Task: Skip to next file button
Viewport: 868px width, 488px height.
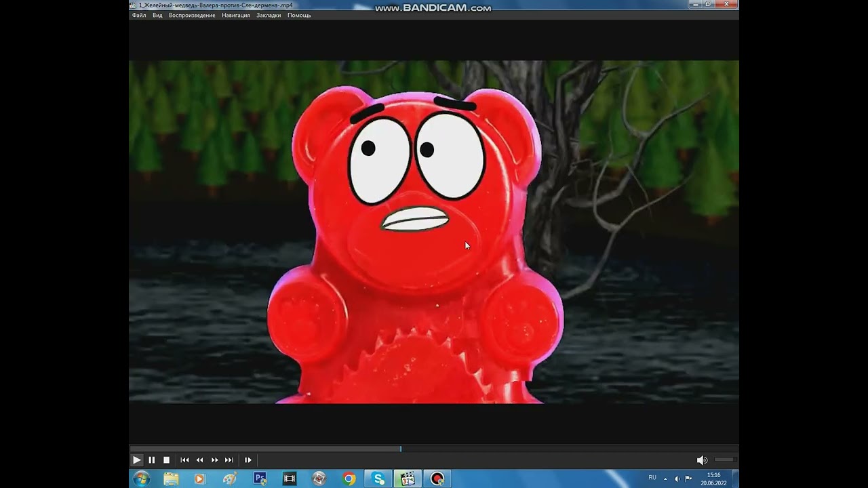Action: [229, 460]
